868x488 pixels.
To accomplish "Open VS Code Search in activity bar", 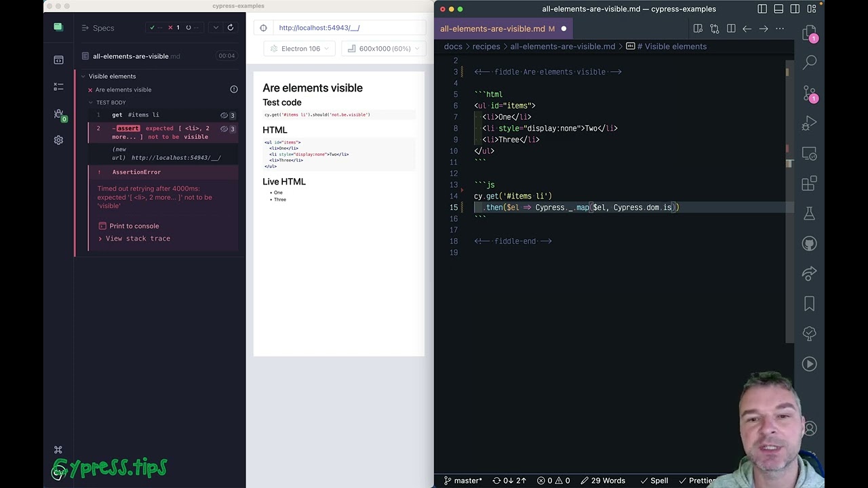I will click(809, 63).
